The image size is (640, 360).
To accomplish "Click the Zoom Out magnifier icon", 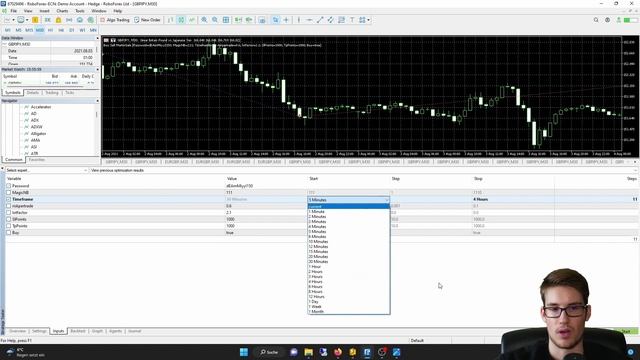I will 215,20.
